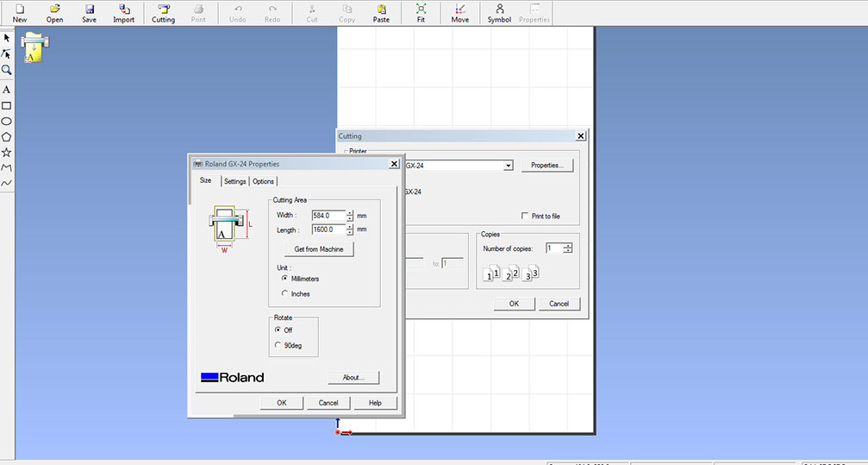
Task: Select the polygon drawing tool
Action: point(7,136)
